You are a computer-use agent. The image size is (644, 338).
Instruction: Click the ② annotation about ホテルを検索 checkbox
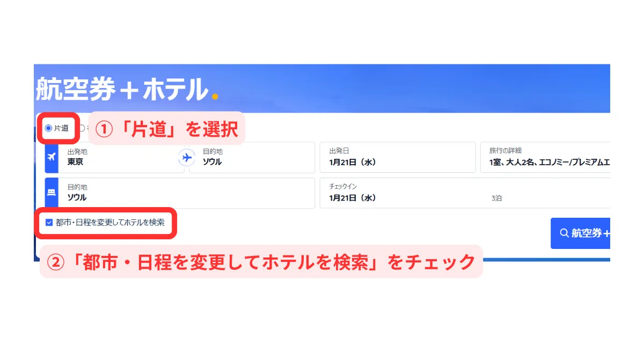pyautogui.click(x=261, y=262)
